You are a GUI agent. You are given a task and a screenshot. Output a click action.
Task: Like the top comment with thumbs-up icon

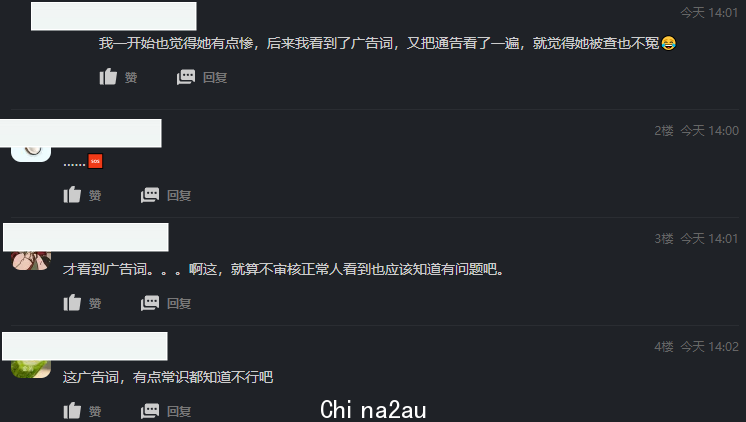pos(108,77)
